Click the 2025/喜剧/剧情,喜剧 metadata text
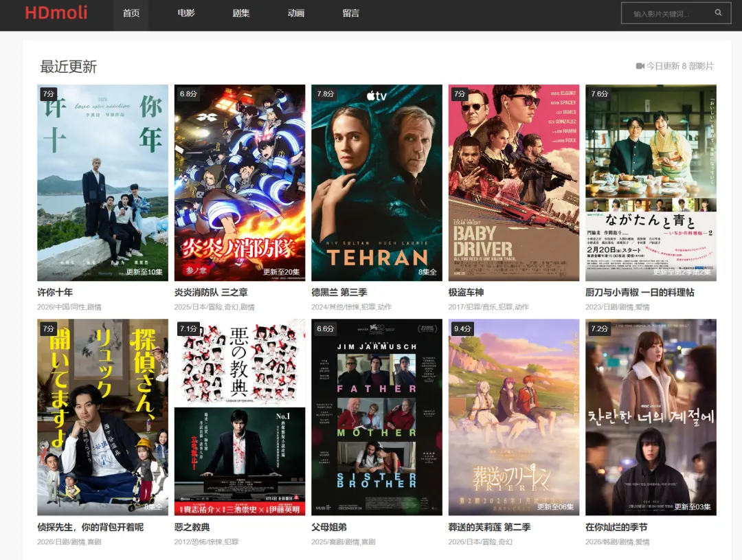 pyautogui.click(x=343, y=542)
